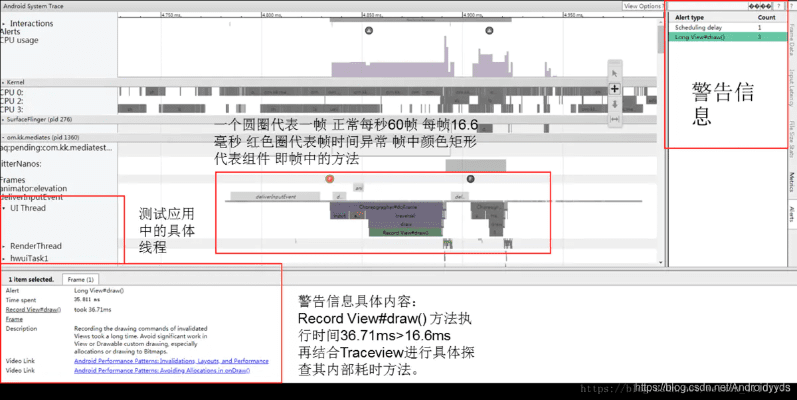The image size is (797, 400).
Task: Click the diamond navigation arrows in the side panel header
Action: coord(760,6)
